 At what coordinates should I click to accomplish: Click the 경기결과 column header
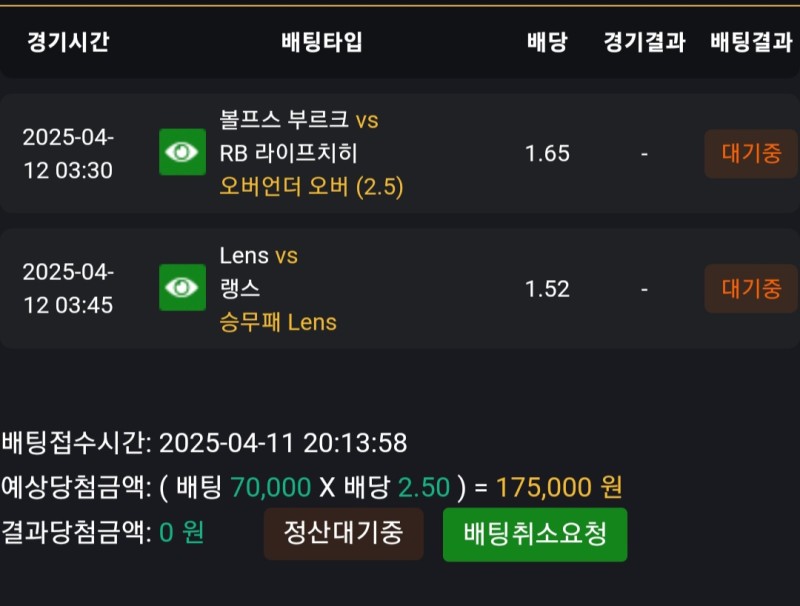tap(644, 42)
